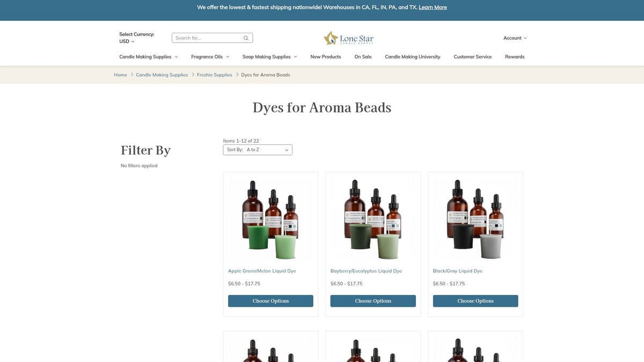This screenshot has width=644, height=362.
Task: Open the Black/Gray Liquid Dye title link
Action: tap(457, 271)
